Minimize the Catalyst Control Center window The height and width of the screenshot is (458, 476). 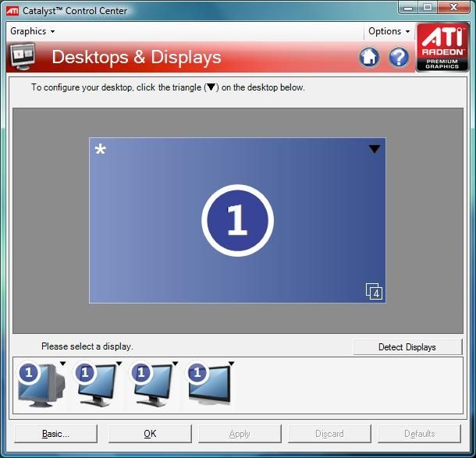click(x=408, y=8)
